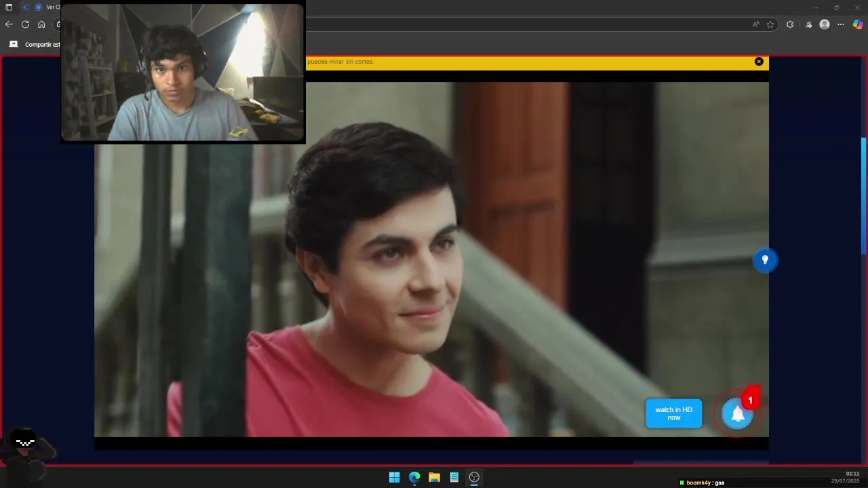Go back with the browser back arrow
The width and height of the screenshot is (868, 488).
tap(9, 24)
